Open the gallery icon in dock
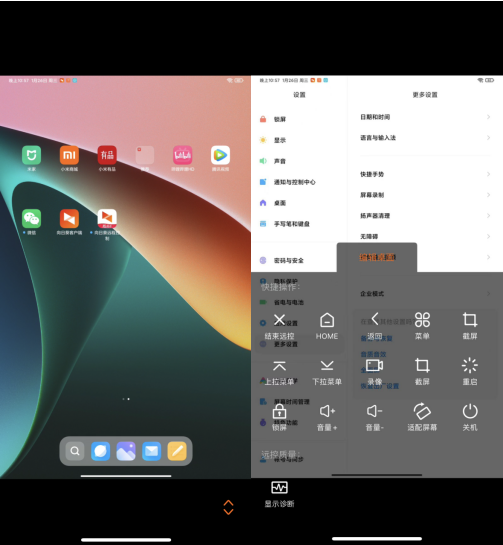Screen dimensions: 503x545 point(126,451)
